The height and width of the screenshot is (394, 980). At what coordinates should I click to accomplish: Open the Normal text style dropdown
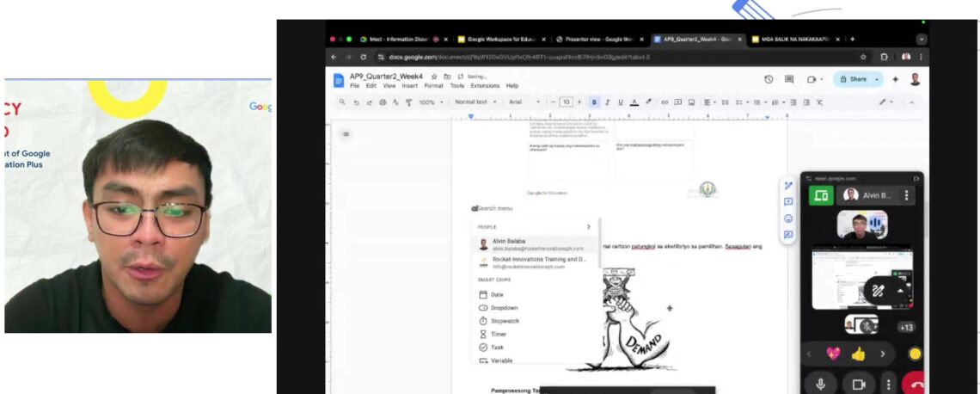(475, 102)
